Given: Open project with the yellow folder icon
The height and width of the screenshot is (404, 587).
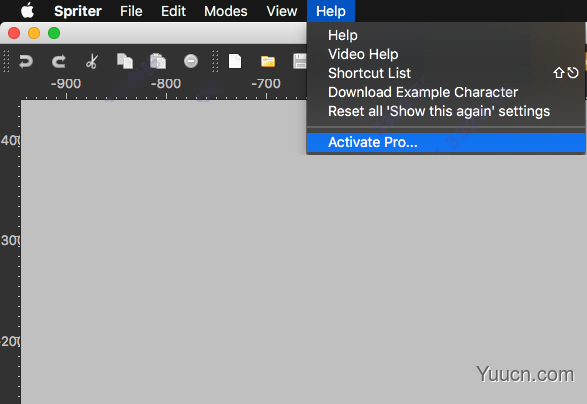Looking at the screenshot, I should 268,61.
